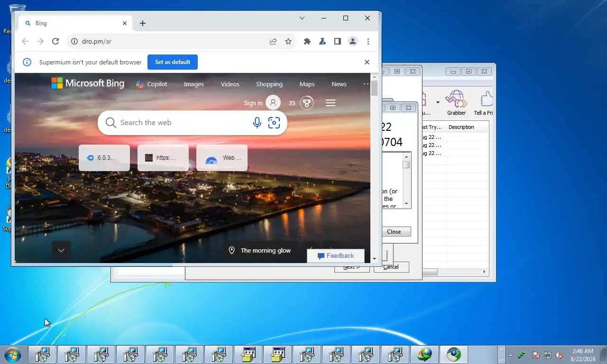Viewport: 607px width, 364px height.
Task: Click the Bing page vertical scrollbar thumb
Action: (374, 88)
